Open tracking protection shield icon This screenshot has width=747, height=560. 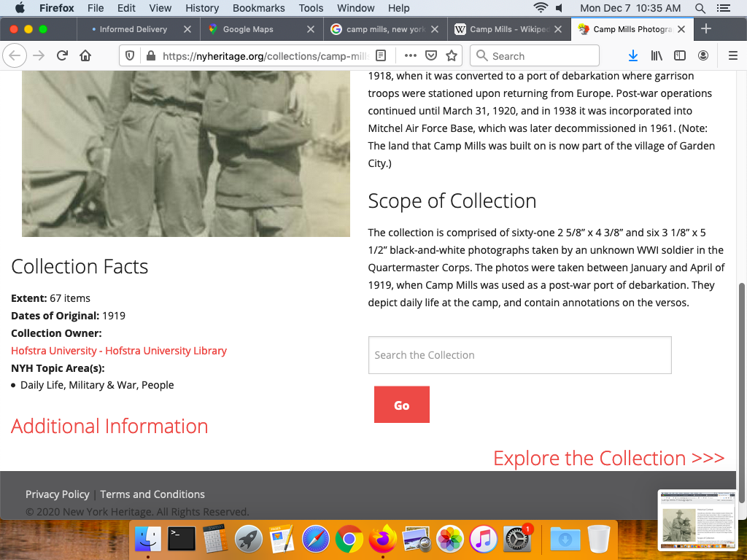(x=130, y=56)
